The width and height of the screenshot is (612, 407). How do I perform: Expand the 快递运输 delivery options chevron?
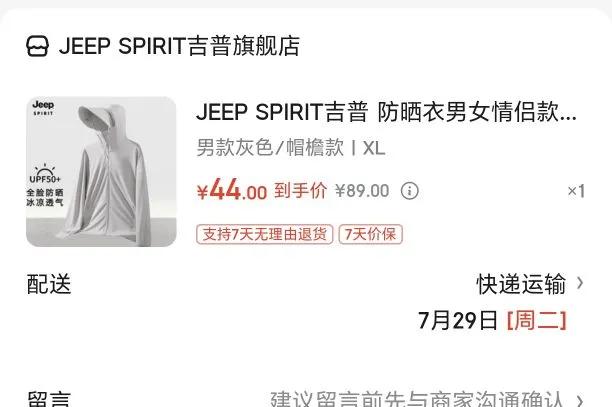[x=580, y=283]
